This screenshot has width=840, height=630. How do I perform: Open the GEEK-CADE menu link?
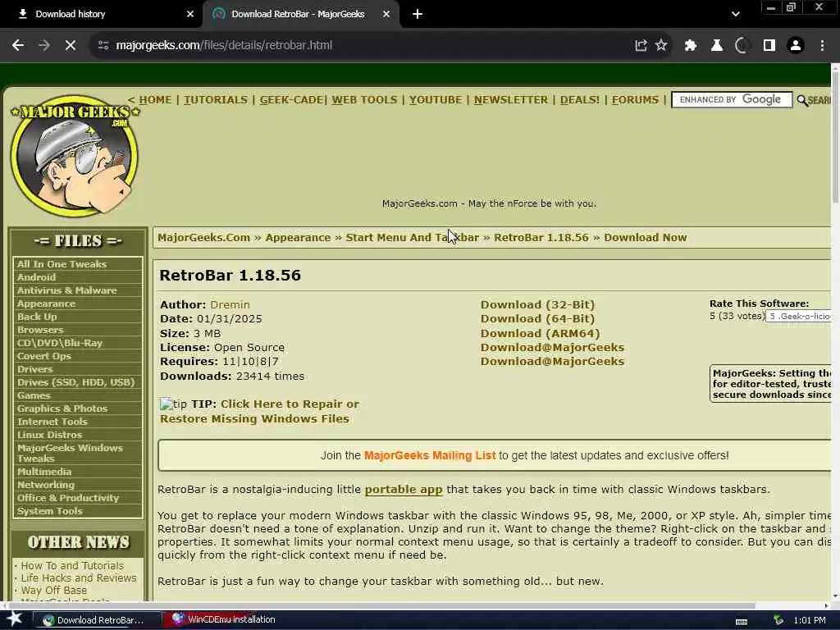pos(291,99)
